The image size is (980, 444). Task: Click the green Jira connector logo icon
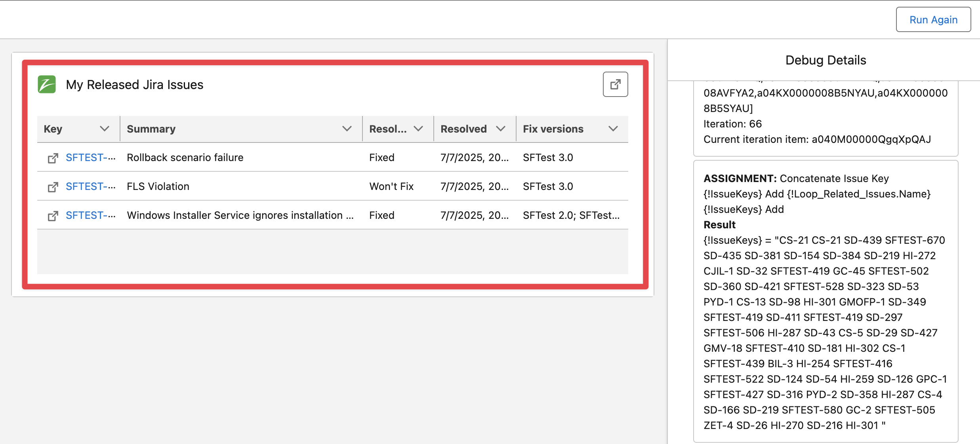(47, 84)
